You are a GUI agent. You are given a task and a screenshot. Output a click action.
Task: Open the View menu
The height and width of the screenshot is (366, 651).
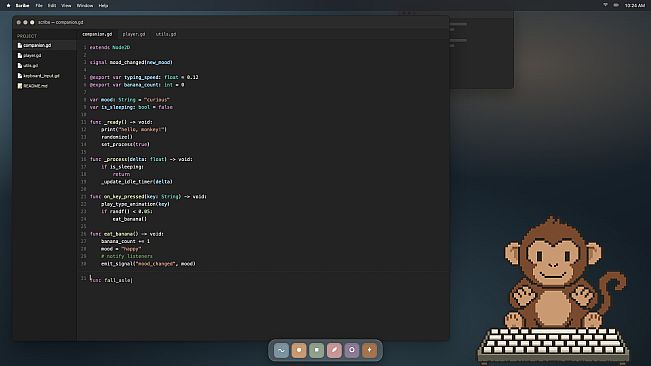click(66, 5)
